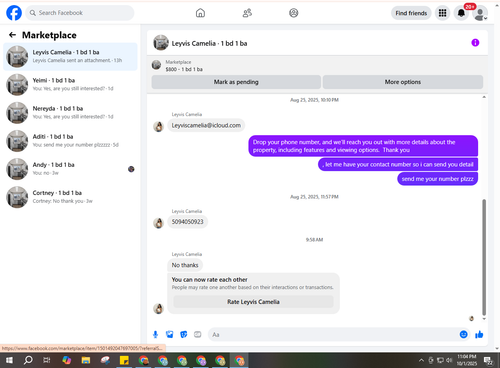Open the Yeimi conversation
This screenshot has width=500, height=368.
70,84
